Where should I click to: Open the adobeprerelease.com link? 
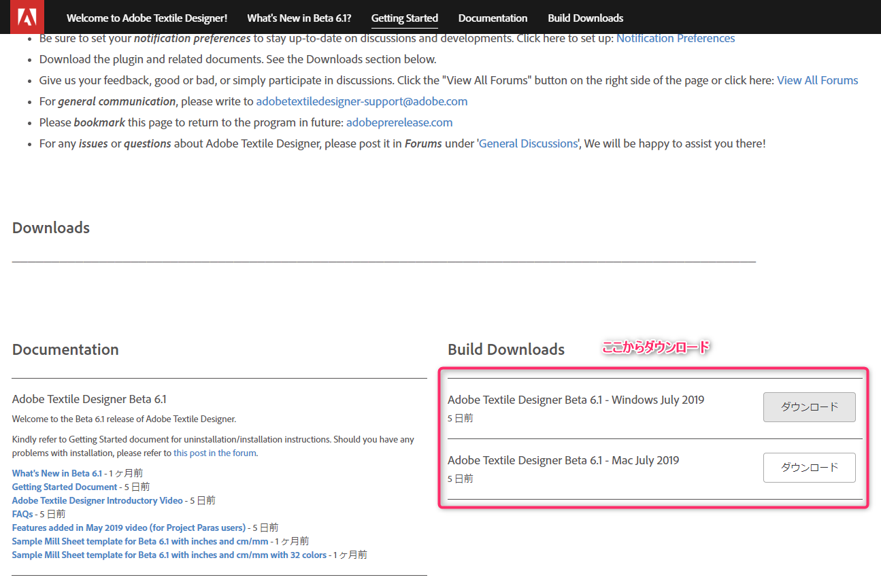pyautogui.click(x=399, y=122)
